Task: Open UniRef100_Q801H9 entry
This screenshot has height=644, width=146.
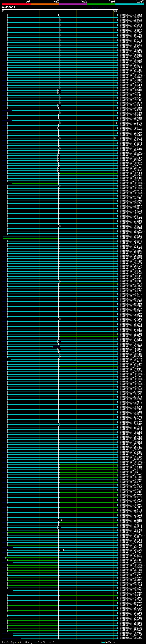Action: 131,480
